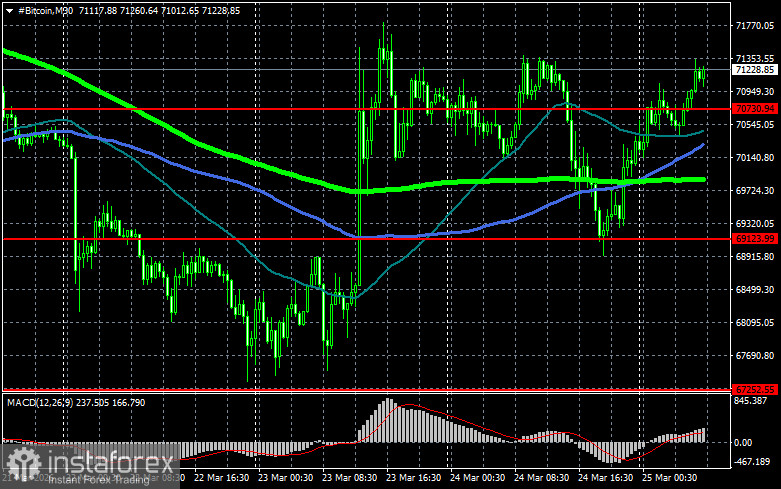This screenshot has height=489, width=781.
Task: Click the red level label 70730.94
Action: coord(755,109)
